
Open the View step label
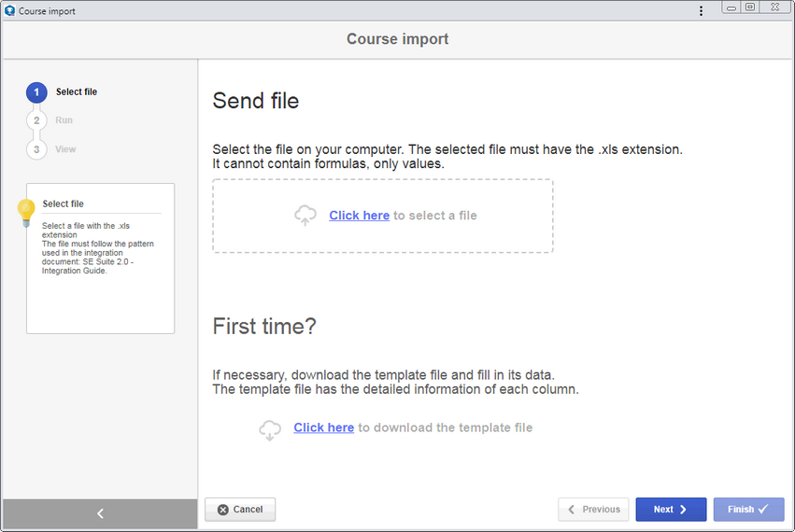pos(65,149)
